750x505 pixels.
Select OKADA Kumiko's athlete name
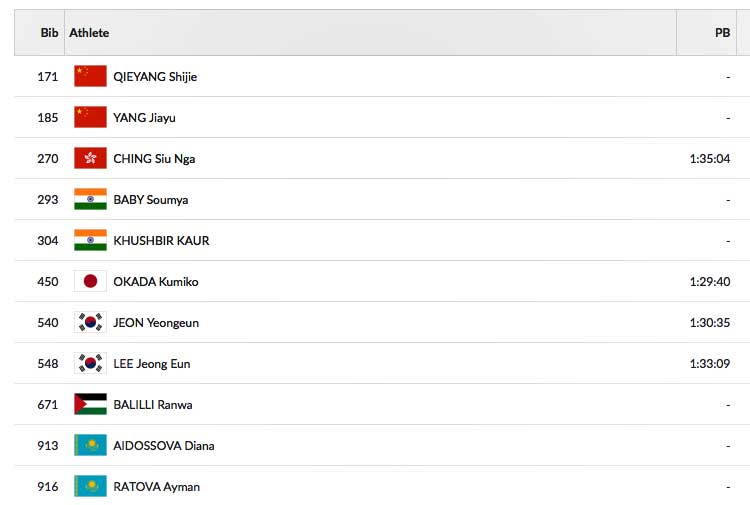[156, 282]
